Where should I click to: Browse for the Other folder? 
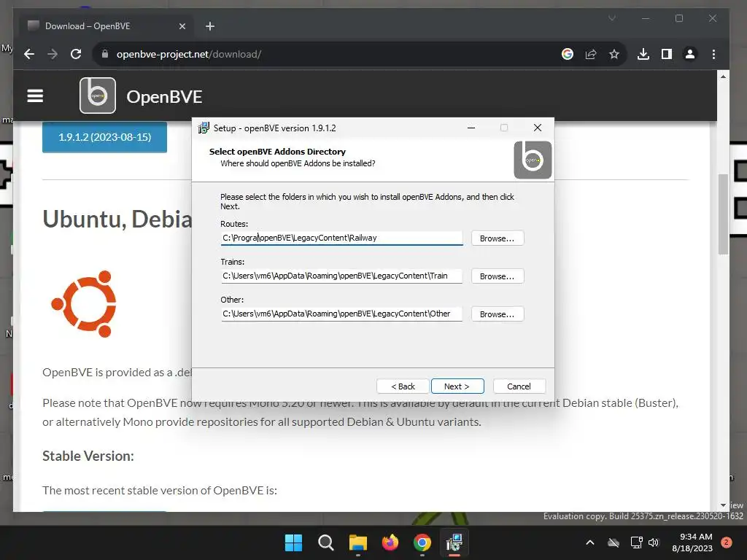coord(498,314)
